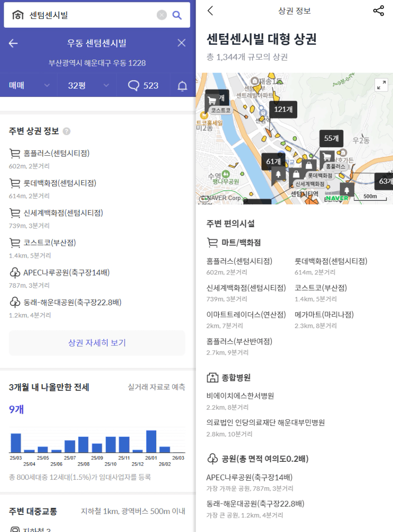Click the 센텀센시빌 대형 상권 title
The image size is (393, 532).
pos(262,39)
